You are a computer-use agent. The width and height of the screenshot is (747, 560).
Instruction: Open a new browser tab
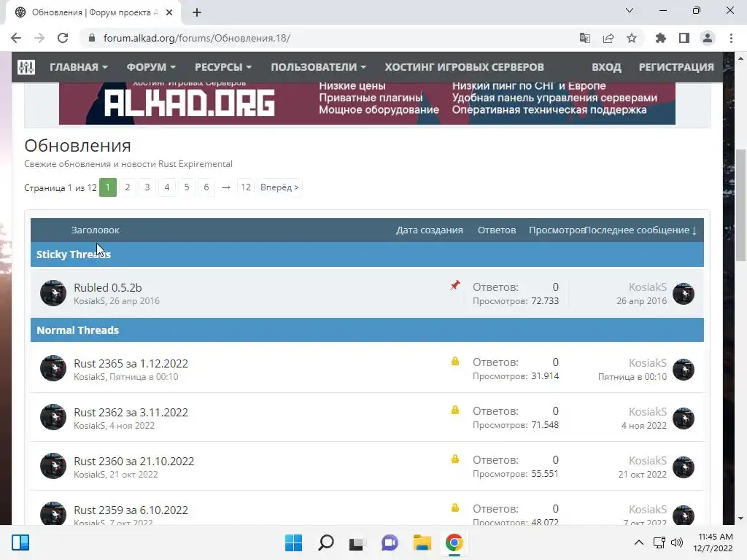(197, 12)
